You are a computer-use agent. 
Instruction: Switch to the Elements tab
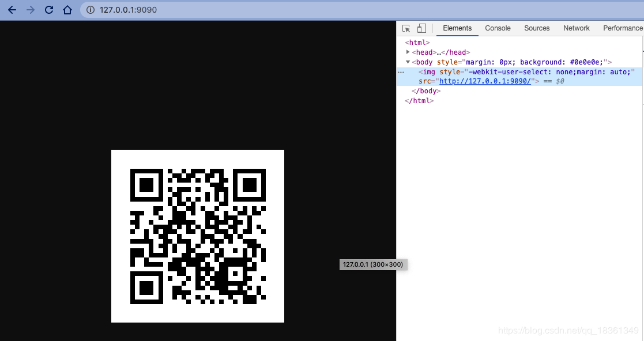(457, 28)
